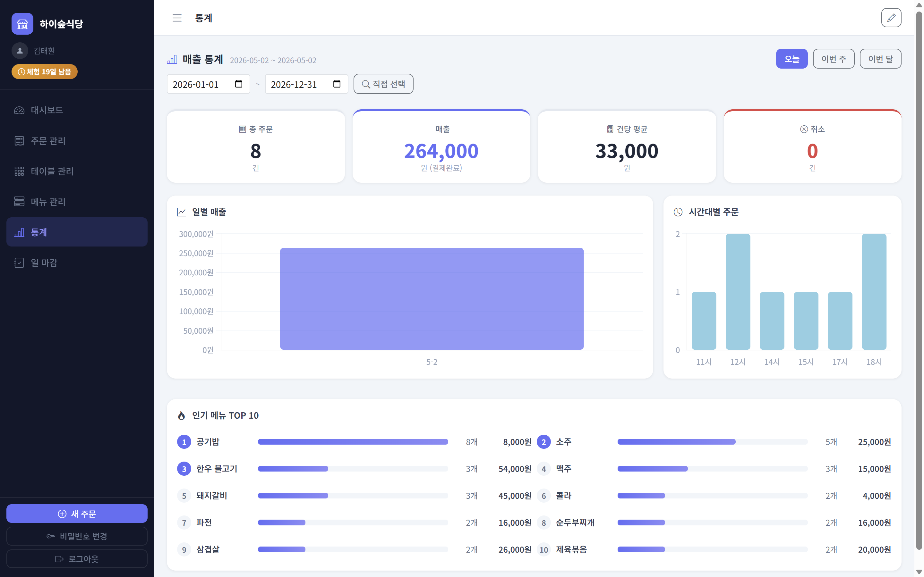
Task: Switch period filter to 이번 주
Action: click(x=834, y=59)
